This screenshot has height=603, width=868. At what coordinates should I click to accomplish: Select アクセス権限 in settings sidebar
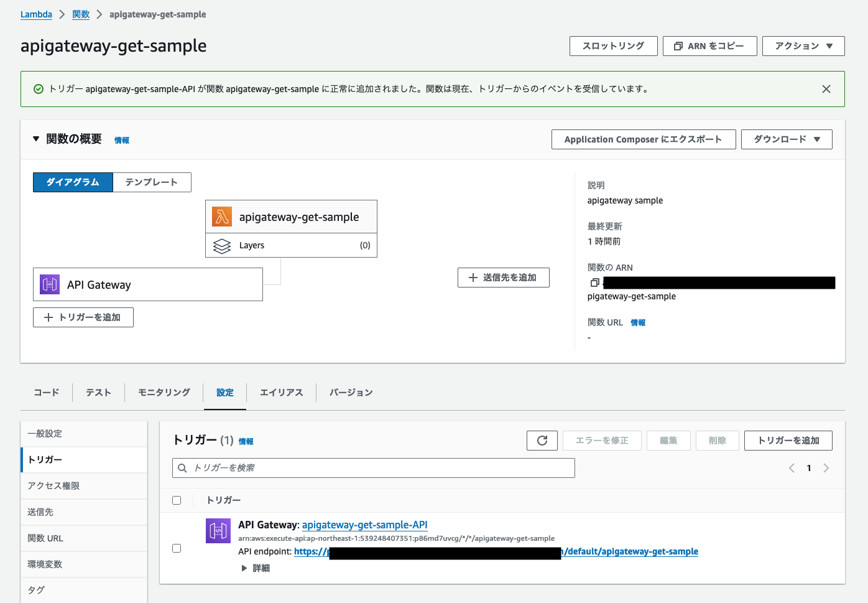pos(84,486)
